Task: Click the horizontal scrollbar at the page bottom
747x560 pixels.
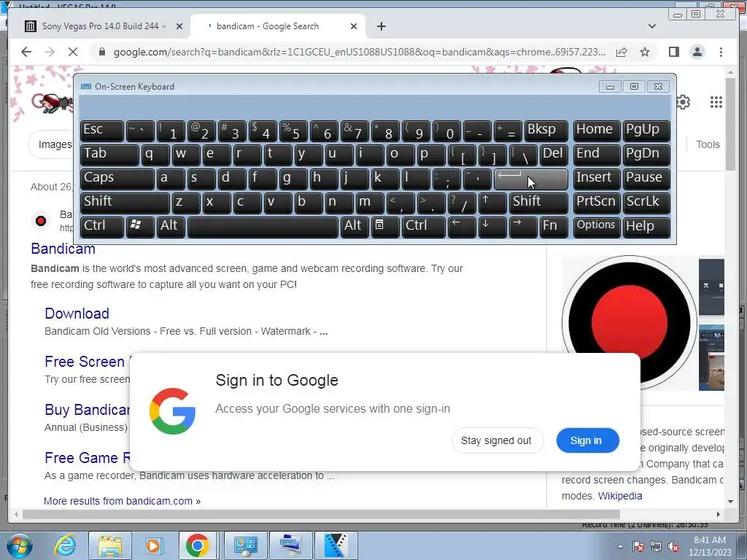Action: click(321, 514)
